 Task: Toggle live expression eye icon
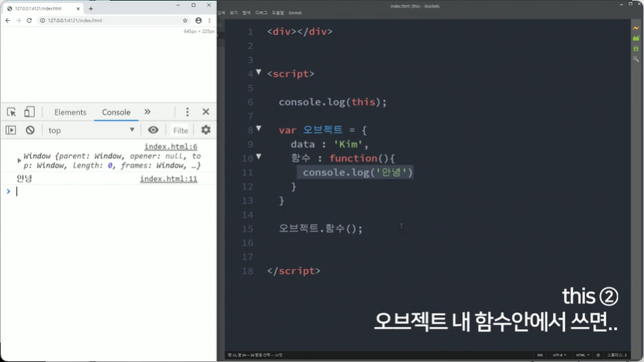[153, 130]
